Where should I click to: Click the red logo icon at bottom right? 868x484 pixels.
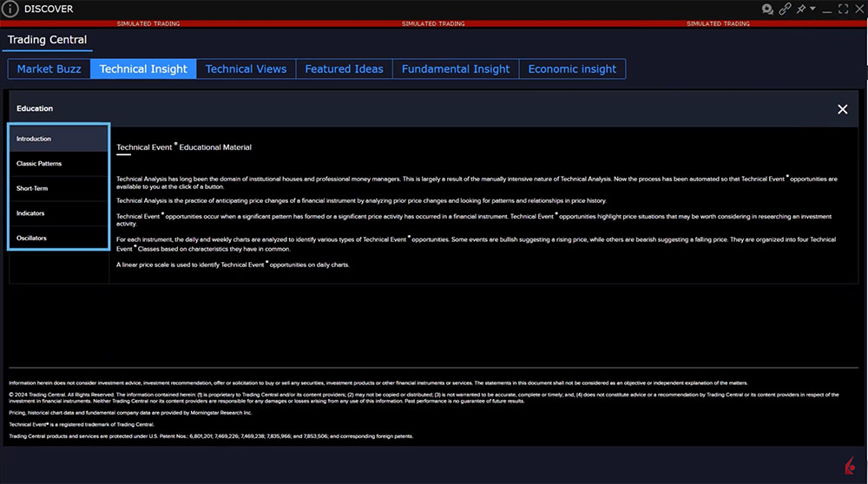tap(851, 466)
